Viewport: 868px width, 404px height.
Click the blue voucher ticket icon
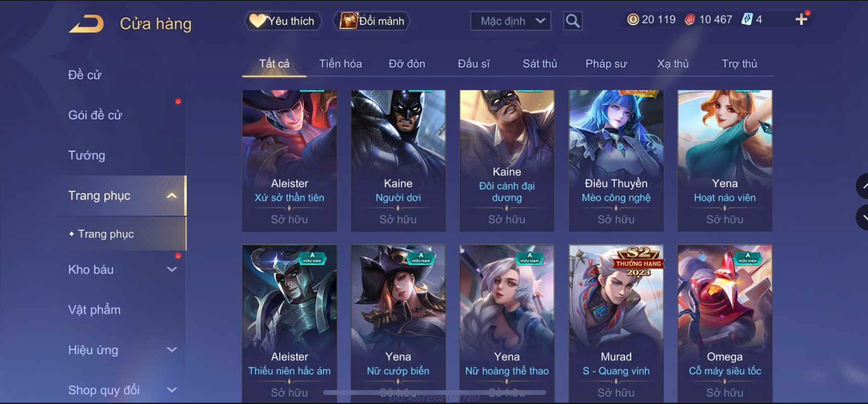[747, 20]
